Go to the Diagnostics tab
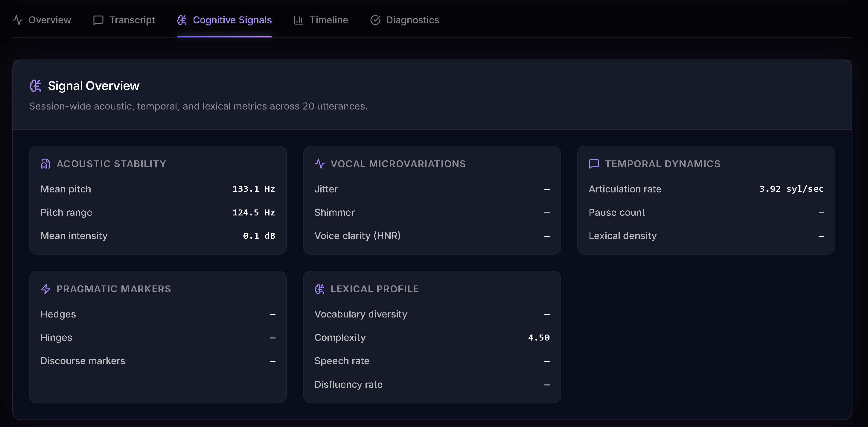868x427 pixels. [x=413, y=20]
